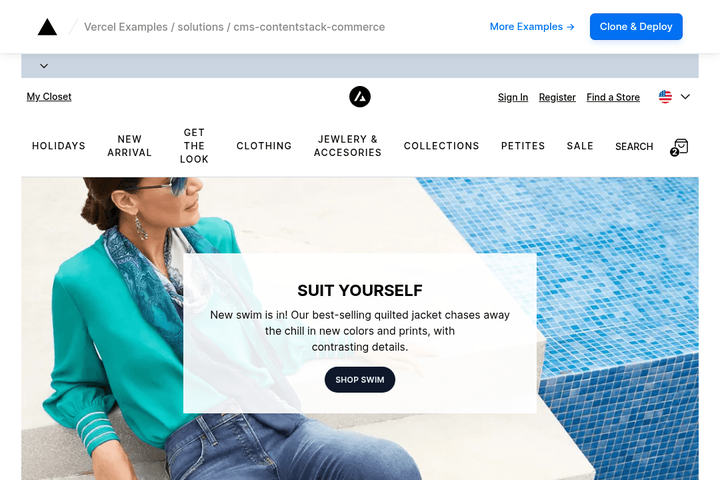This screenshot has height=480, width=720.
Task: Open the NEW ARRIVAL menu
Action: point(129,146)
